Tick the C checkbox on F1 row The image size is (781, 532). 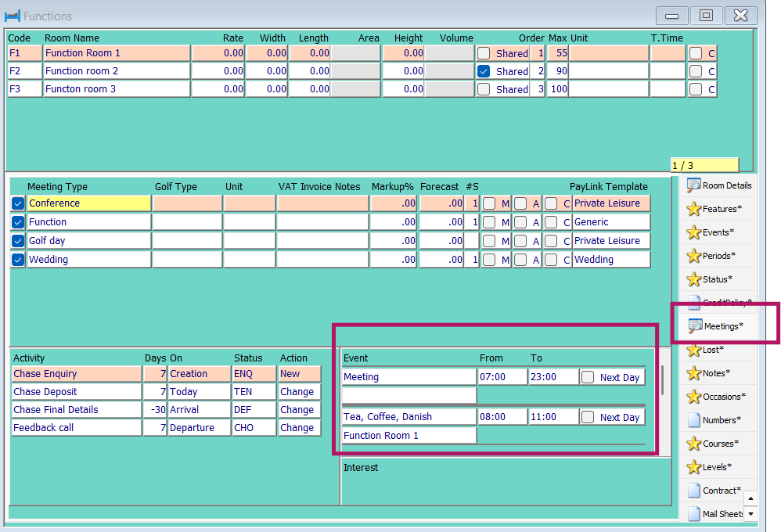pos(696,53)
